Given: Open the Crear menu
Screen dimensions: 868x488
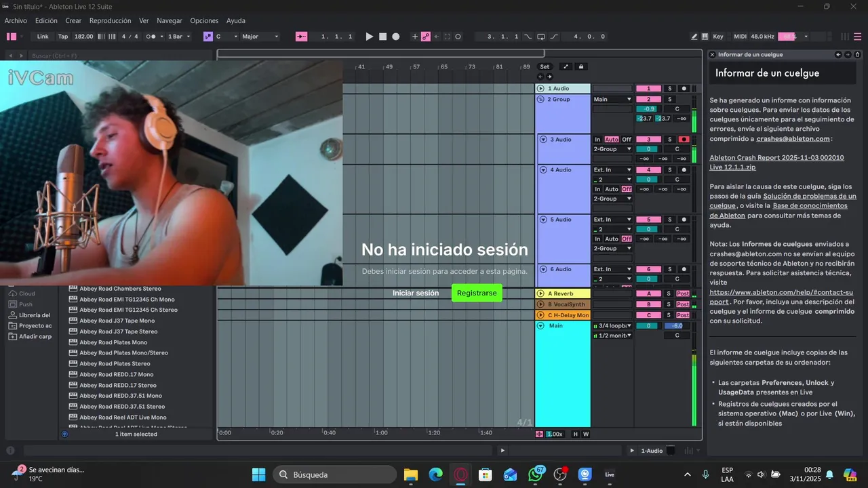Looking at the screenshot, I should [73, 21].
